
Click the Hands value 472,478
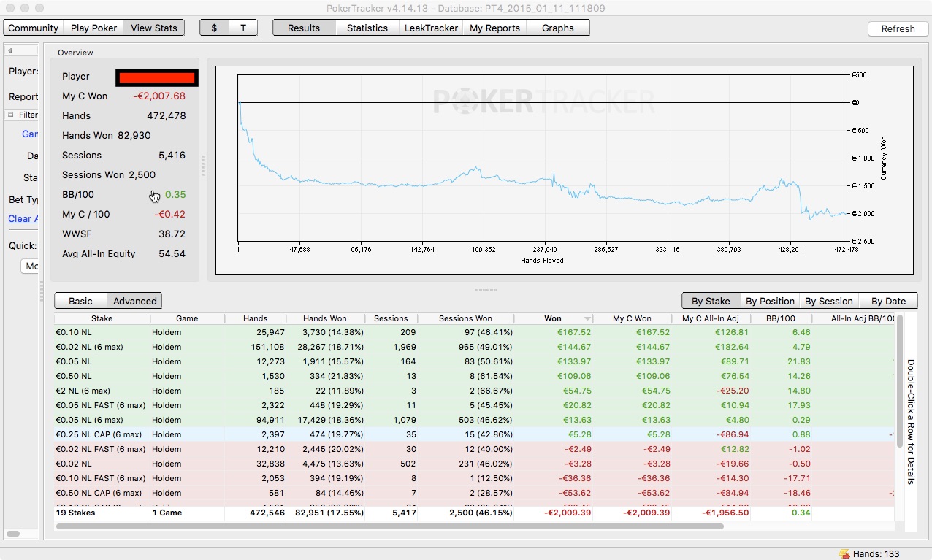click(x=167, y=115)
